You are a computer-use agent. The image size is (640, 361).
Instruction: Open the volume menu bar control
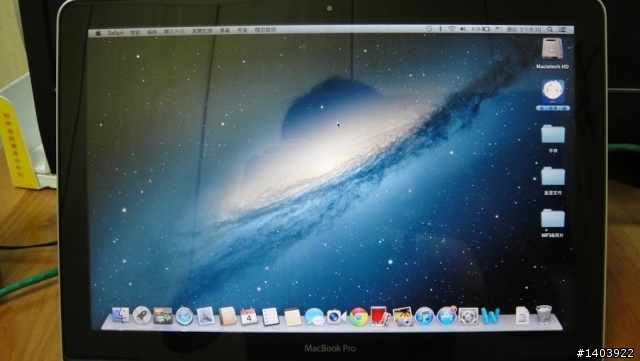click(463, 29)
